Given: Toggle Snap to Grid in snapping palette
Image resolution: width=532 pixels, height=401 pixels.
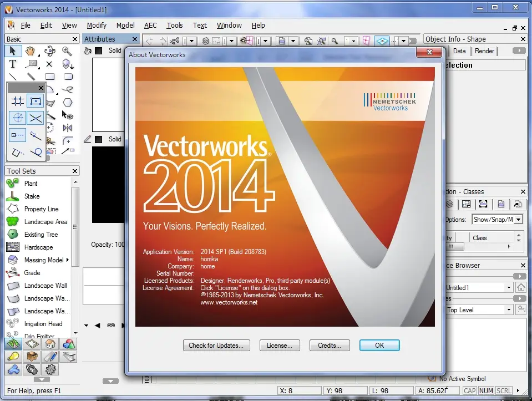Looking at the screenshot, I should (17, 101).
